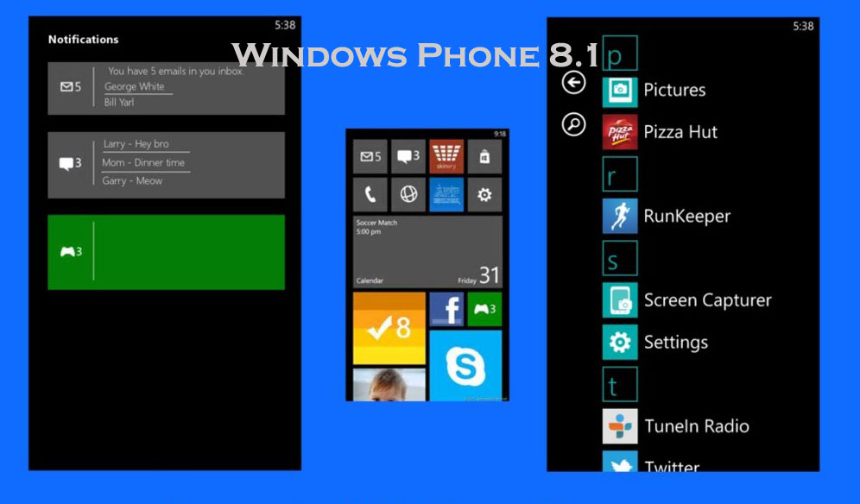
Task: Tap the Screen Capturer app icon
Action: 620,300
